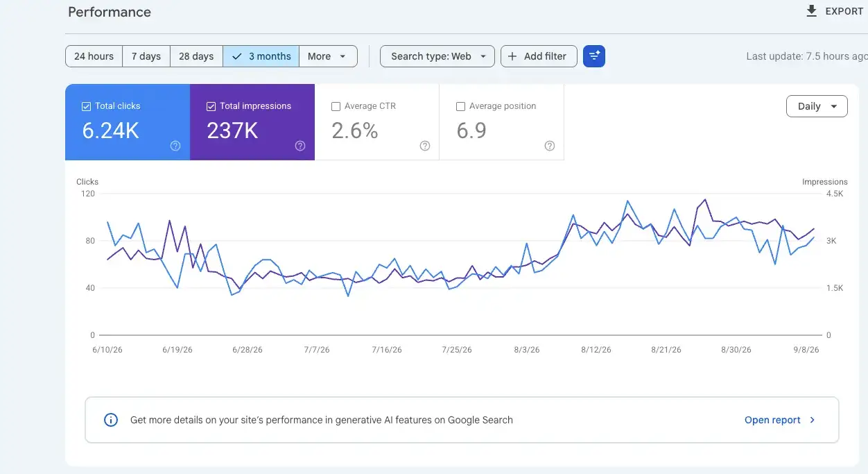Click the Clicks axis title
This screenshot has height=474, width=868.
pyautogui.click(x=87, y=182)
